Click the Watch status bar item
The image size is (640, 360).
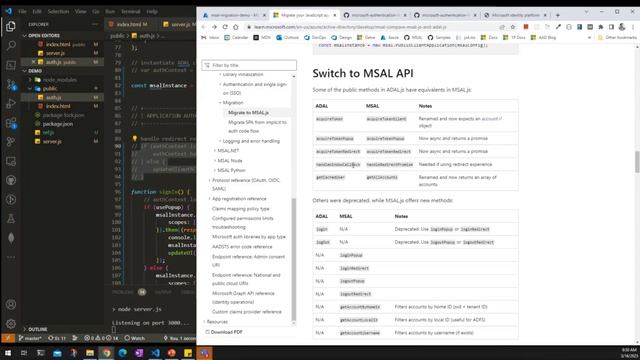135,338
